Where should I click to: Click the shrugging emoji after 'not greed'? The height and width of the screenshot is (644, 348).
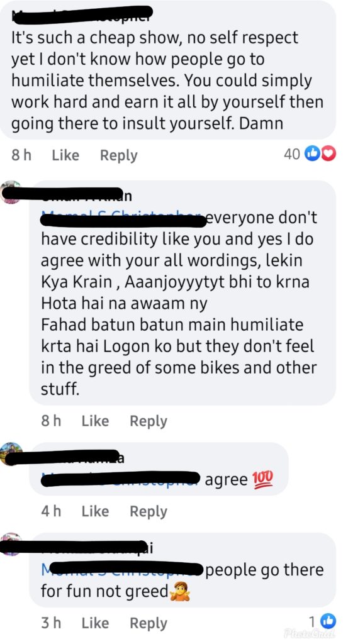(x=179, y=592)
